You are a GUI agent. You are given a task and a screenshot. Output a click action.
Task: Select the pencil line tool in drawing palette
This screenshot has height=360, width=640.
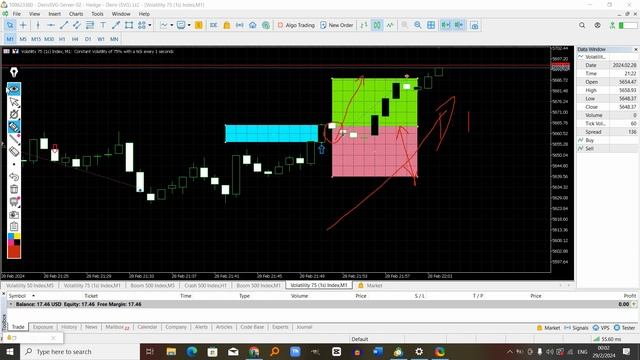[14, 139]
